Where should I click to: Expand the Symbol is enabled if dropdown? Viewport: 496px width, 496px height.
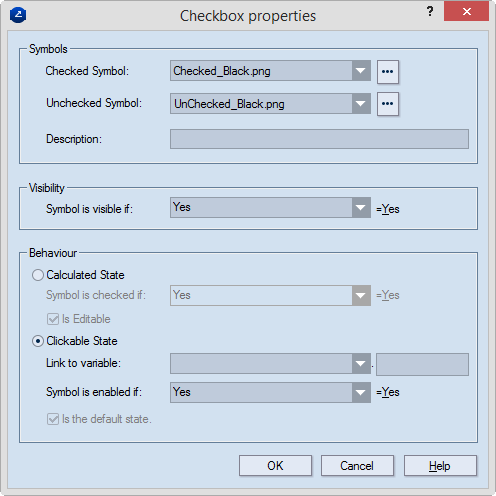point(361,393)
